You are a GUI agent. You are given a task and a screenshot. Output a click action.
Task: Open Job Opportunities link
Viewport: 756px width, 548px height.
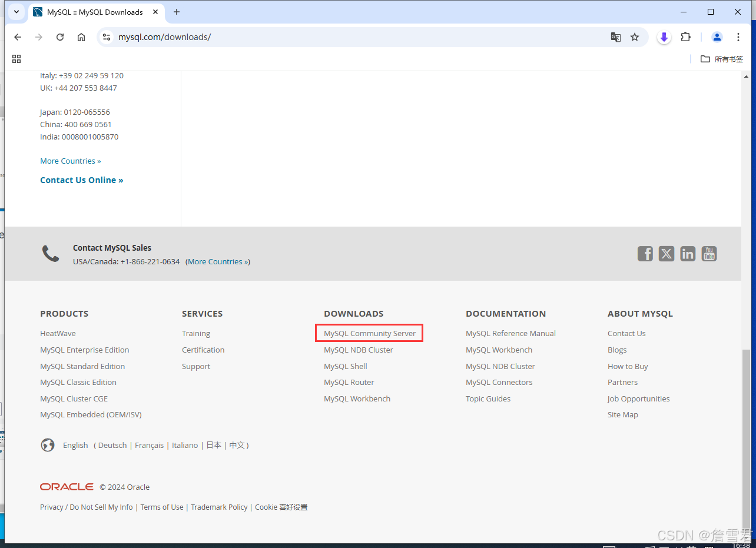coord(639,398)
